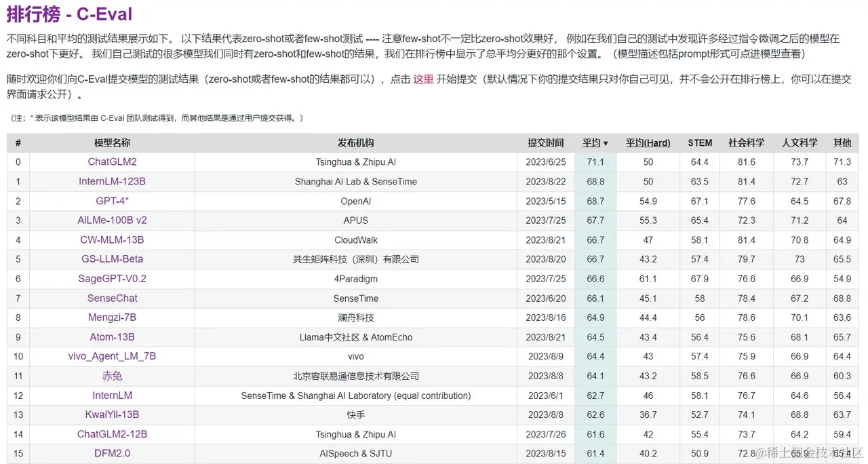This screenshot has height=464, width=868.
Task: Click the 73.7 humanities score for ChatGLM2
Action: 800,162
